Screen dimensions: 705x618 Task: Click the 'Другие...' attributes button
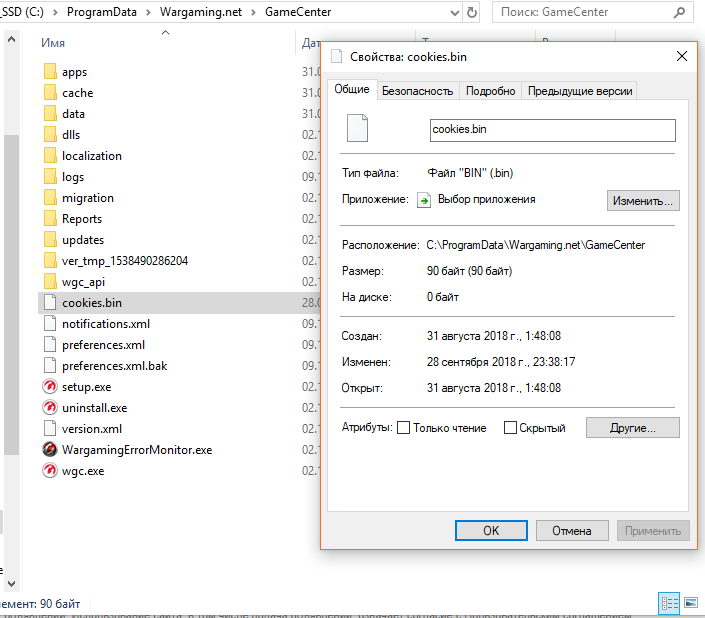(x=632, y=428)
